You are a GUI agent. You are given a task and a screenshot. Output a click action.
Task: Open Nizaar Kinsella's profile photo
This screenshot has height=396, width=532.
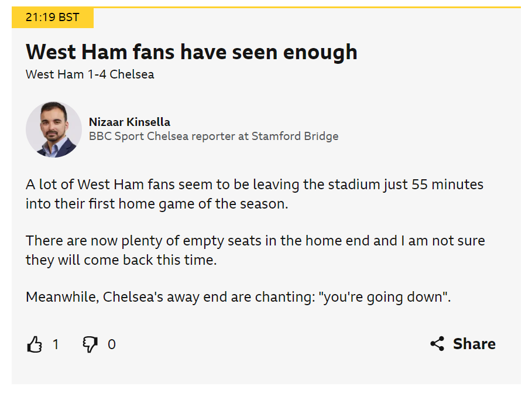pos(54,129)
